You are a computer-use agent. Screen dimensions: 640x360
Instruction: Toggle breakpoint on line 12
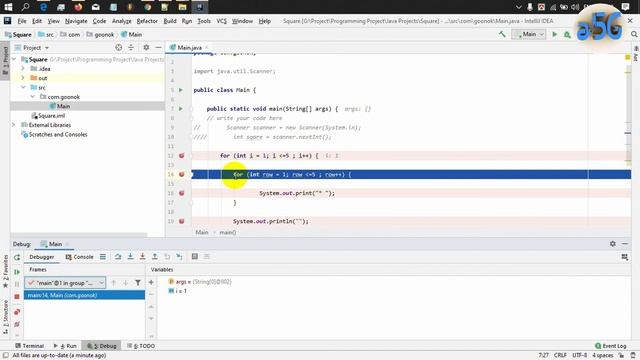(x=182, y=156)
